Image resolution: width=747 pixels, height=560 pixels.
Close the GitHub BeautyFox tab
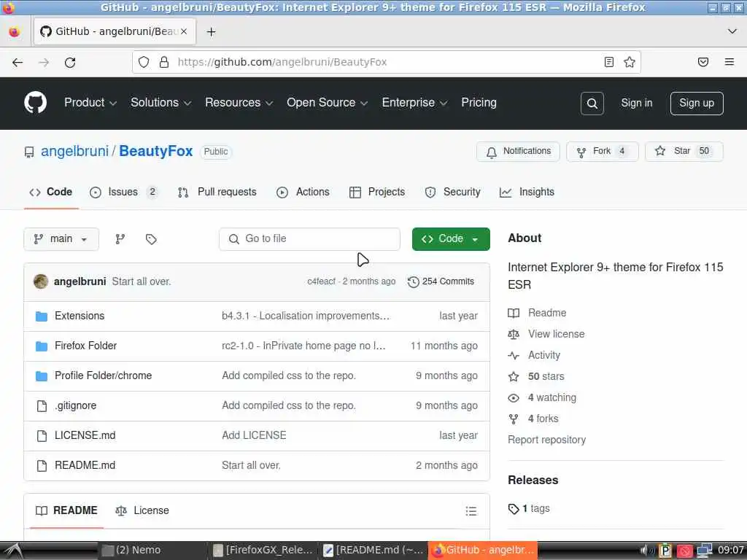pos(183,31)
